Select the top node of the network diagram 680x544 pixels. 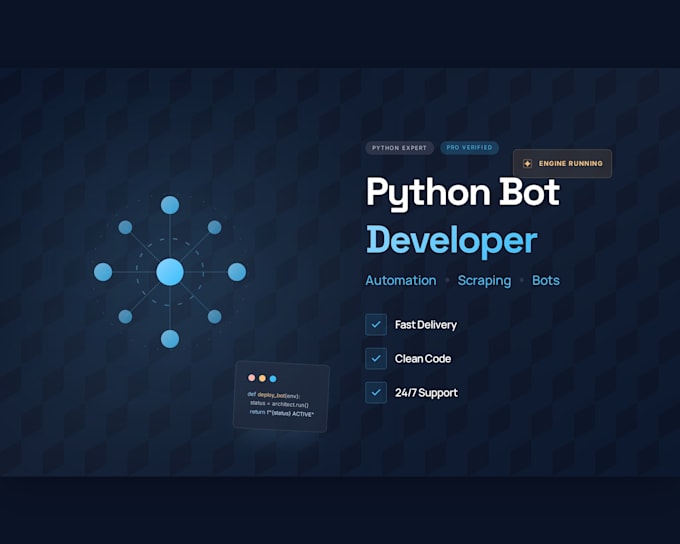point(170,205)
